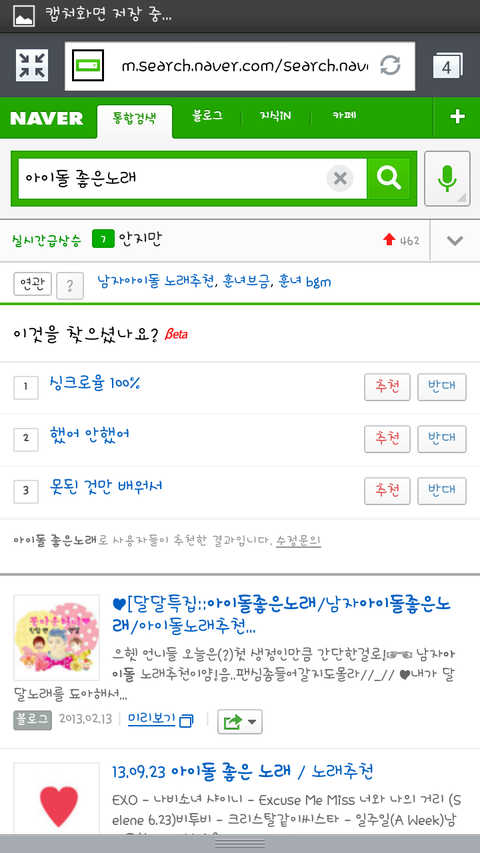
Task: Recommend 싱크로율 100% with 추천 button
Action: tap(387, 387)
